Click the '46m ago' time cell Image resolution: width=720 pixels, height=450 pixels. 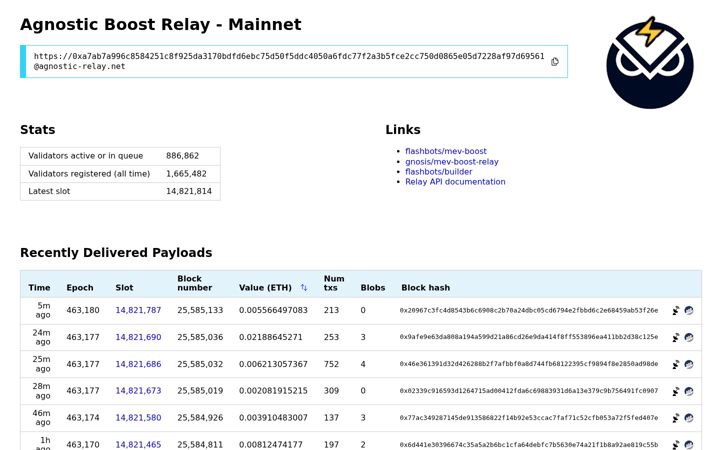click(x=41, y=418)
